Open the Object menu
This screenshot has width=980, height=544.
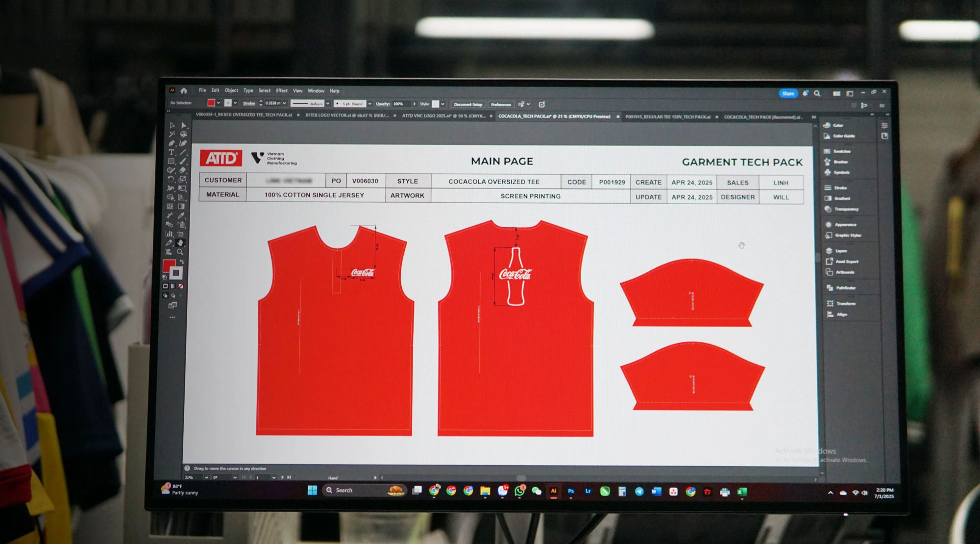pyautogui.click(x=231, y=91)
